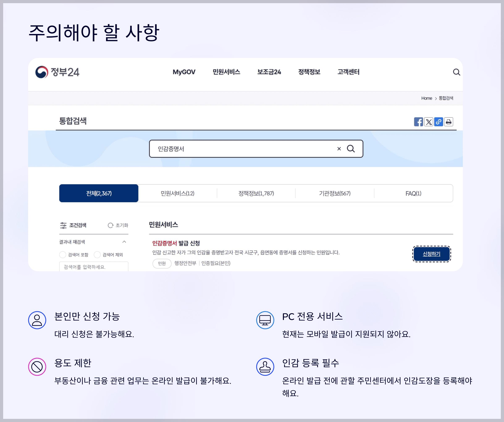Click the 초기화 reset icon
Image resolution: width=504 pixels, height=422 pixels.
(x=110, y=225)
